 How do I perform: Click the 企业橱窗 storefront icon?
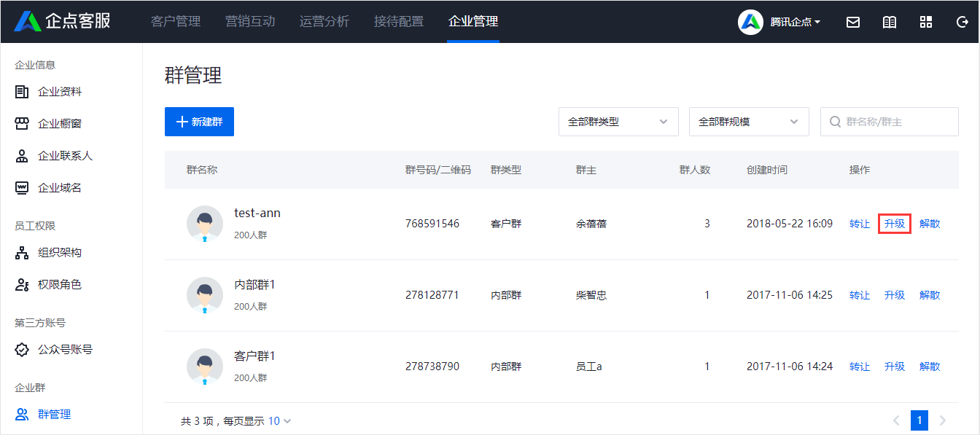point(22,124)
